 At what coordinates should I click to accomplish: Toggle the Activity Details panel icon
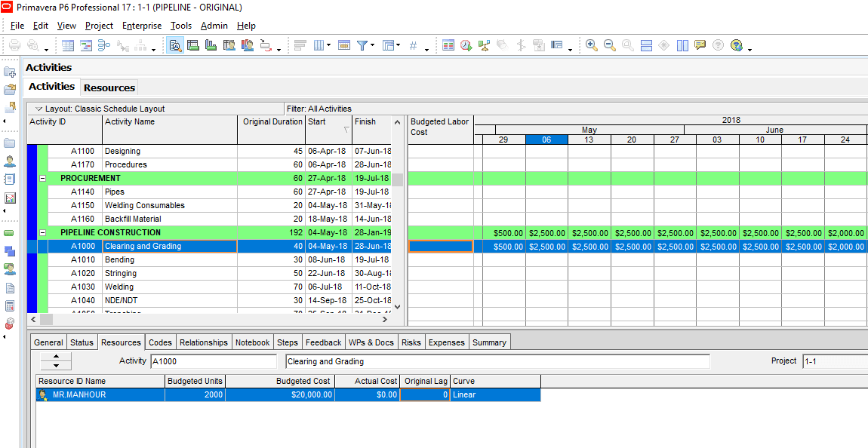coord(175,45)
